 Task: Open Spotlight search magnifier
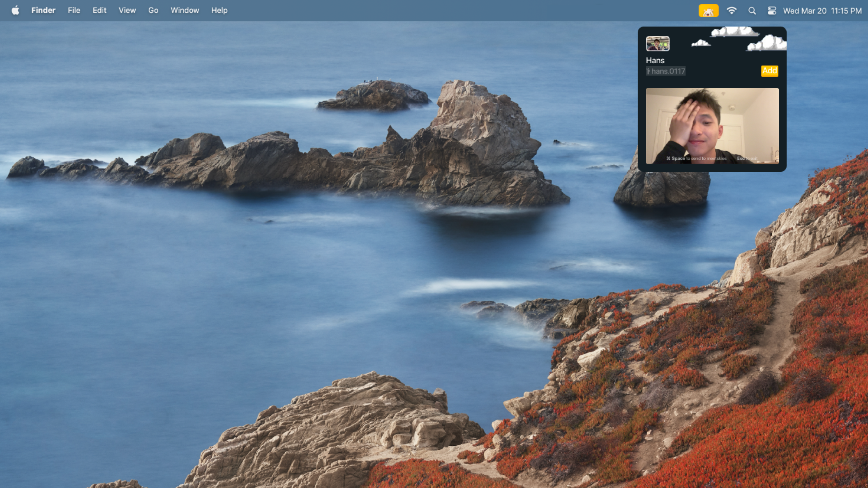click(x=752, y=11)
